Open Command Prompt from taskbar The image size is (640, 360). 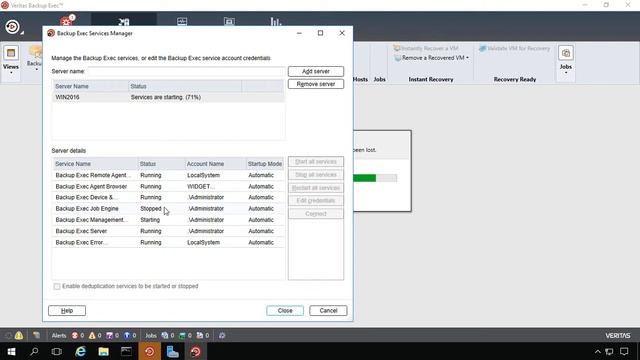pos(127,352)
